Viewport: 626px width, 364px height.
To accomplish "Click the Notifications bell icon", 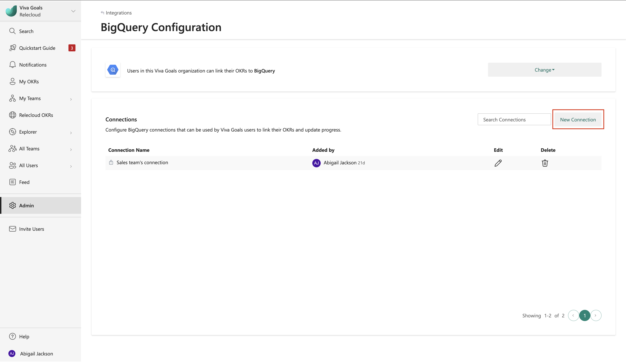I will 12,65.
